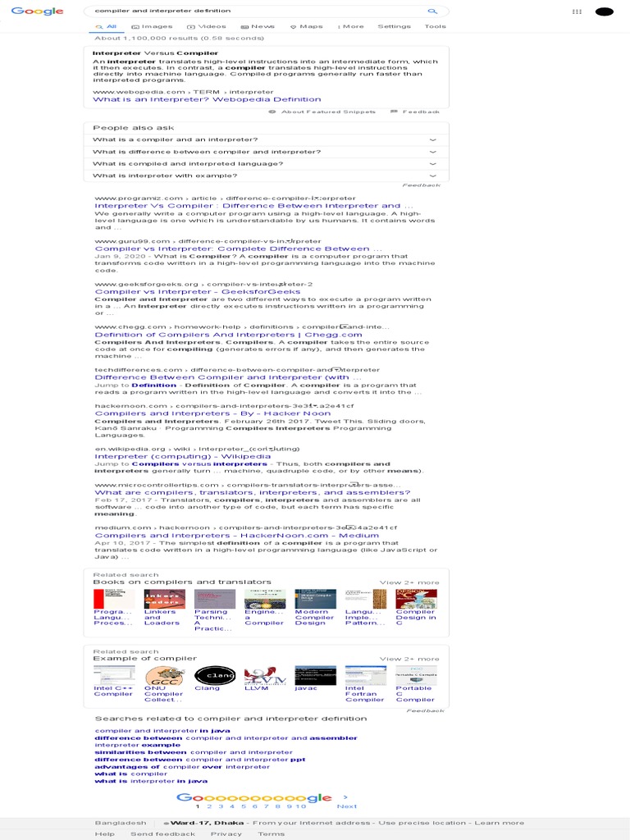This screenshot has height=840, width=630.
Task: Open Chegg Definition of Compilers And Interpreters
Action: coord(228,335)
